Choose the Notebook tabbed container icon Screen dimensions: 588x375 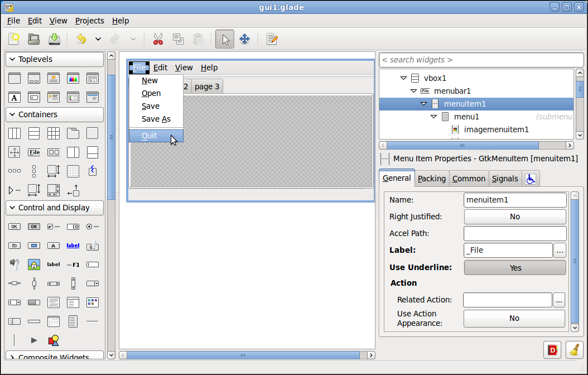click(73, 133)
